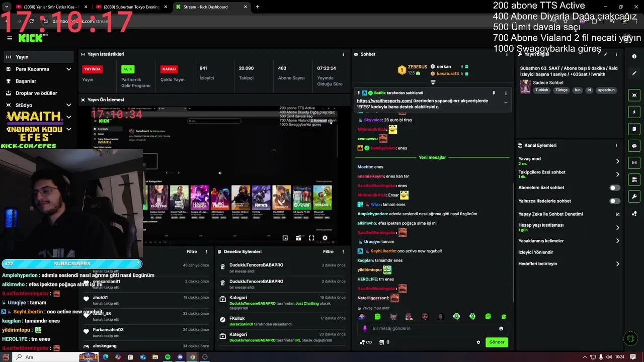Toggle the chat bubble panel icon in the right toolbar
This screenshot has width=644, height=362.
tap(634, 146)
